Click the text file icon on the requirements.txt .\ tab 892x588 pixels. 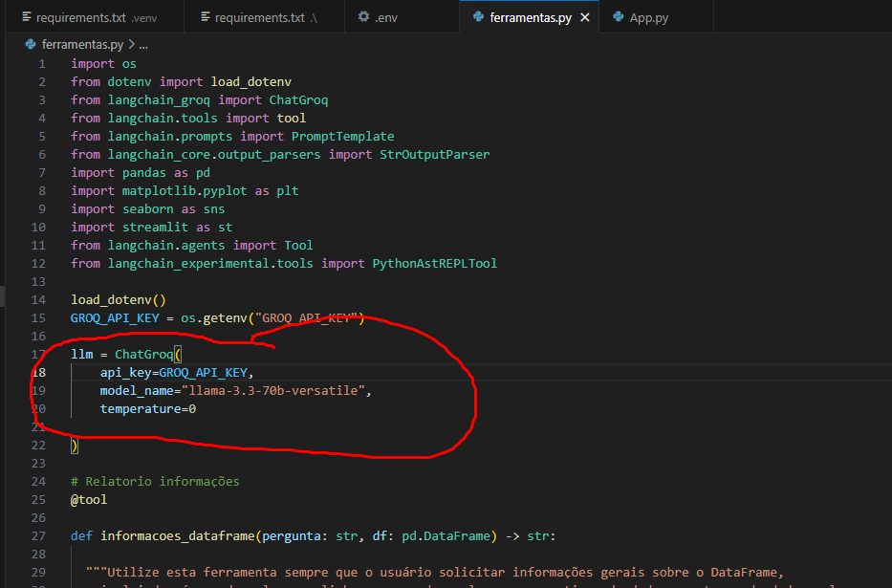tap(206, 17)
